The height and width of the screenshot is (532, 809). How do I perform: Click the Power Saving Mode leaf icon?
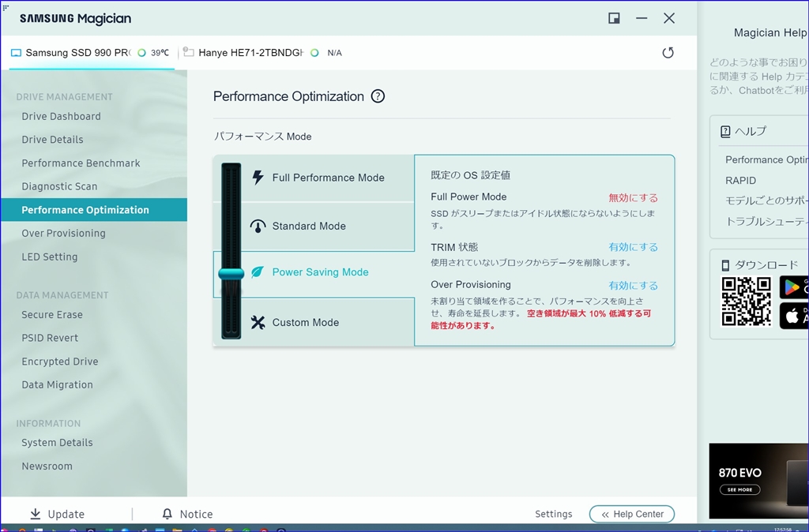coord(257,272)
